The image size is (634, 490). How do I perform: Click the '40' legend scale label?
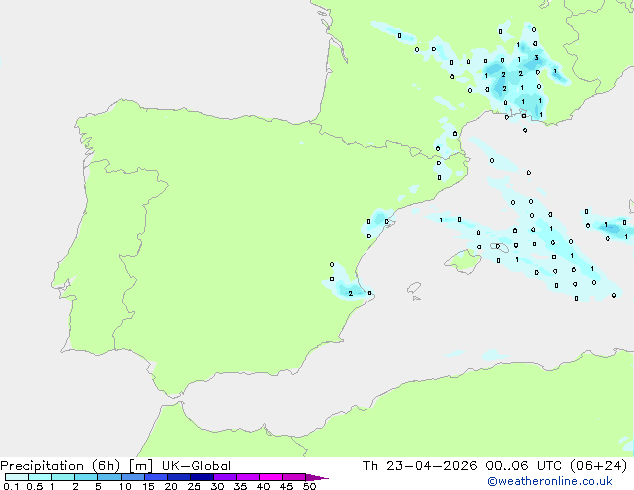click(263, 486)
